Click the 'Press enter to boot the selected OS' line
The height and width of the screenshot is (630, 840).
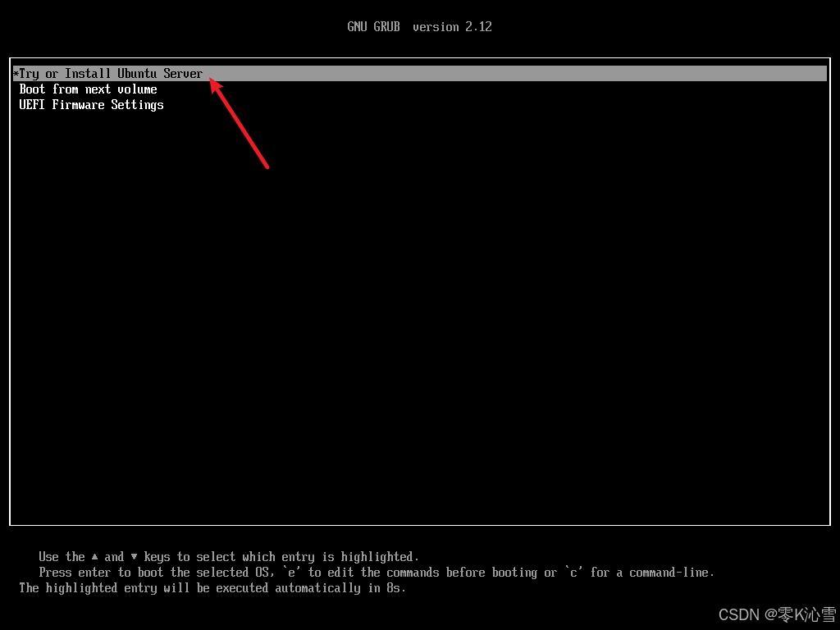(x=377, y=573)
